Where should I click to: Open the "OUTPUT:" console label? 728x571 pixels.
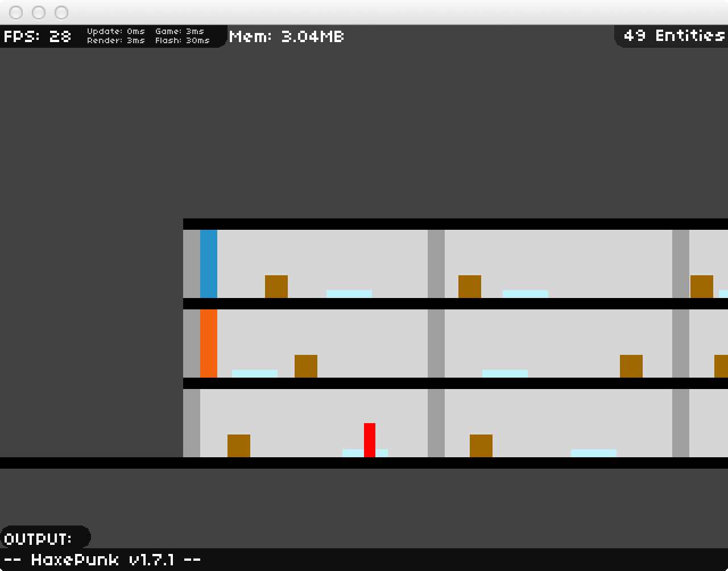coord(38,538)
